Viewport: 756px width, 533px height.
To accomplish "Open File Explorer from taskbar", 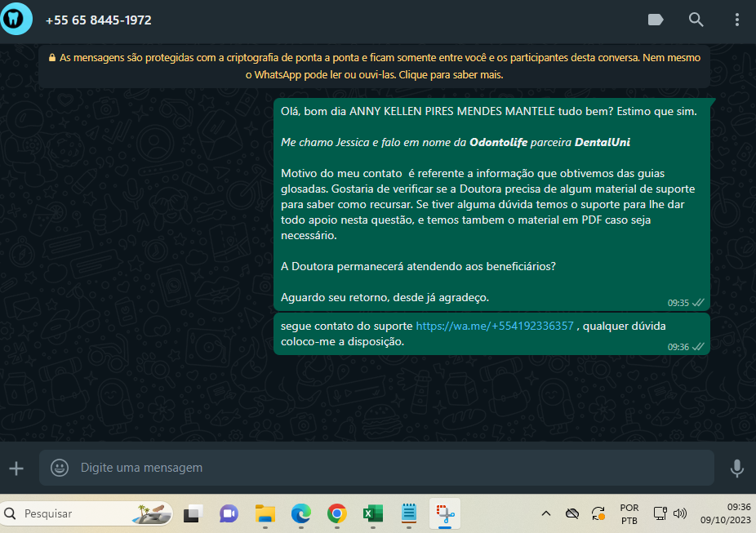I will pos(265,513).
